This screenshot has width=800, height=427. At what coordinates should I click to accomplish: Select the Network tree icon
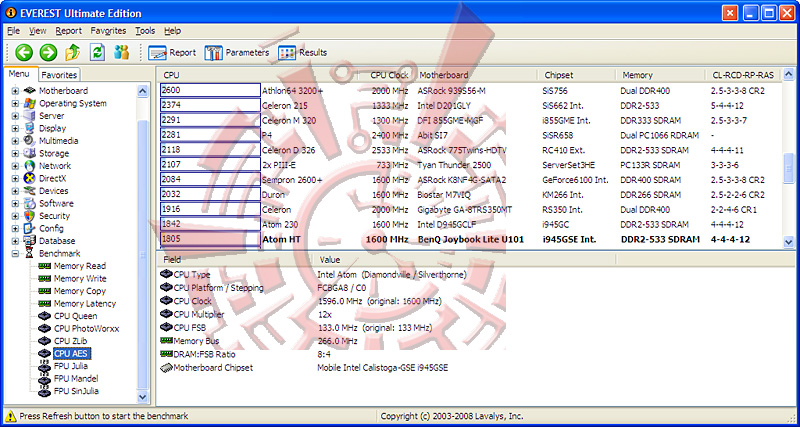30,166
